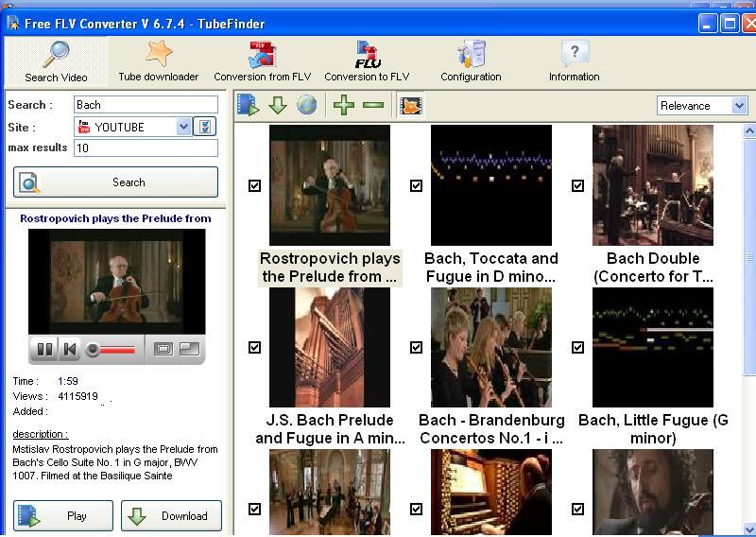Uncheck J.S. Bach Prelude and Fugue checkbox
This screenshot has width=756, height=537.
[x=254, y=347]
